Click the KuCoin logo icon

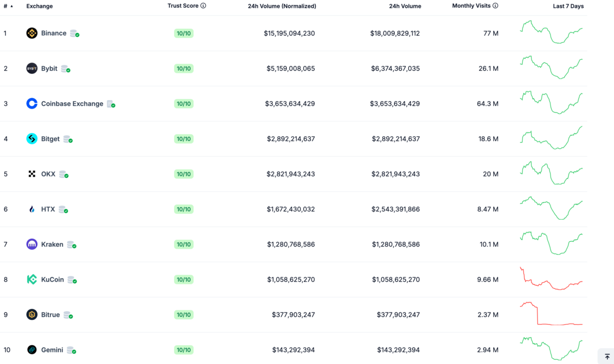coord(31,279)
